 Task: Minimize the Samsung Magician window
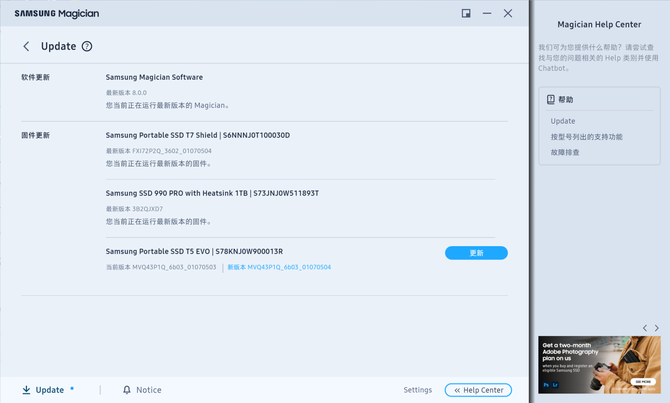point(487,14)
